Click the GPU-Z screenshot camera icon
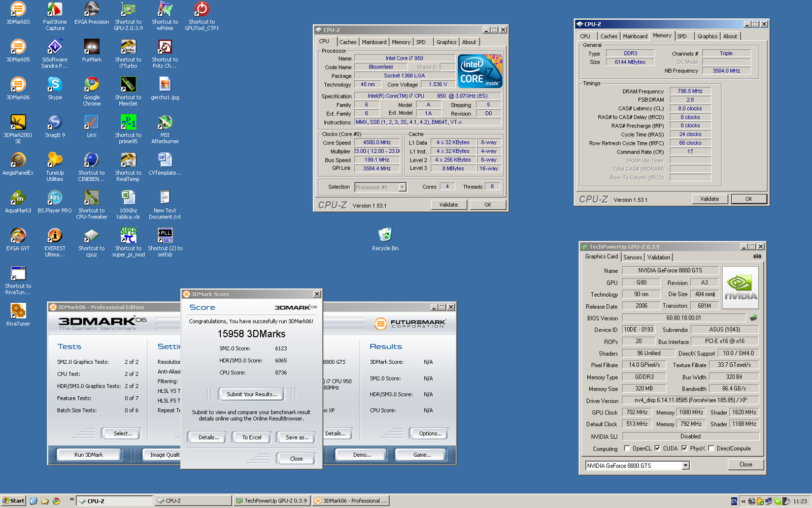The width and height of the screenshot is (812, 508). tap(757, 257)
